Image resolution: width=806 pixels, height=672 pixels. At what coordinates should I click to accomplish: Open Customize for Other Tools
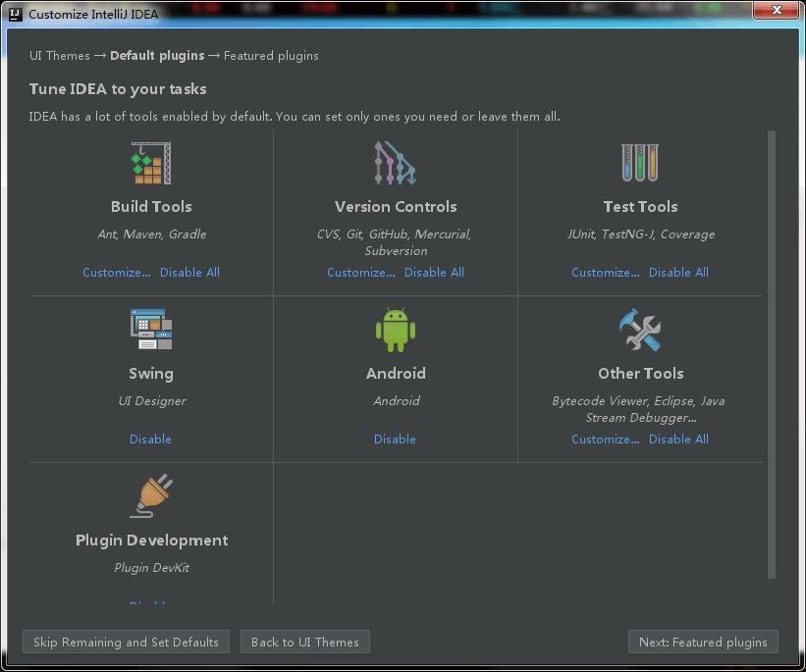coord(606,439)
